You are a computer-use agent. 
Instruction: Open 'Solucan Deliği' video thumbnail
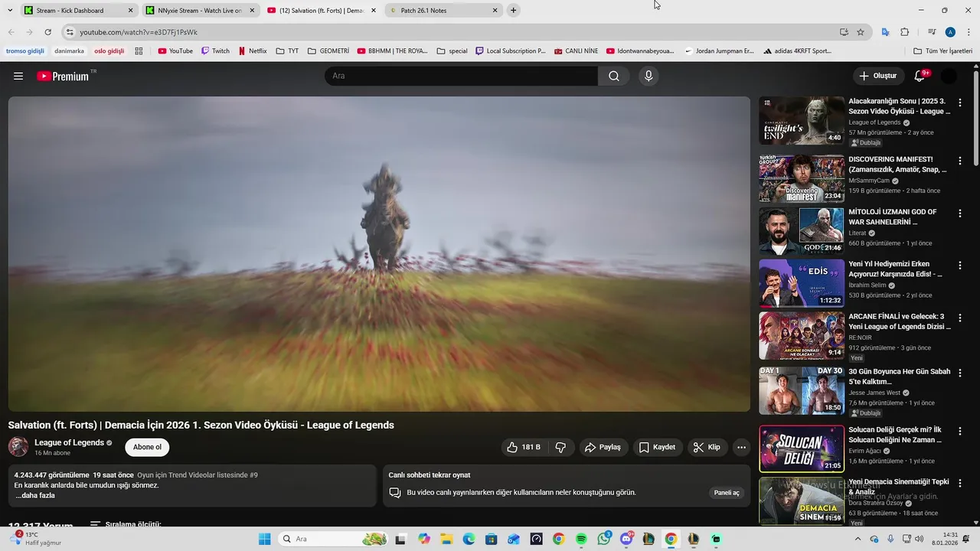802,448
